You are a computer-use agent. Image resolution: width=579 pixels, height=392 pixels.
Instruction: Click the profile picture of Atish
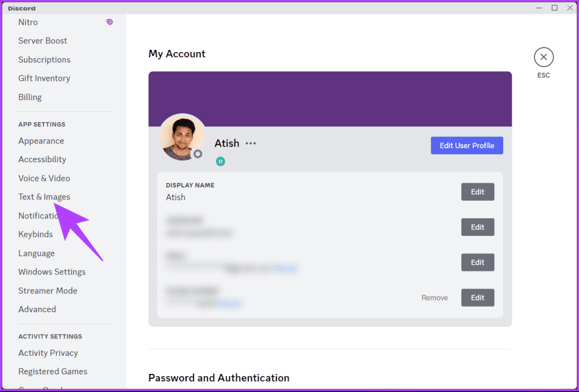[182, 137]
